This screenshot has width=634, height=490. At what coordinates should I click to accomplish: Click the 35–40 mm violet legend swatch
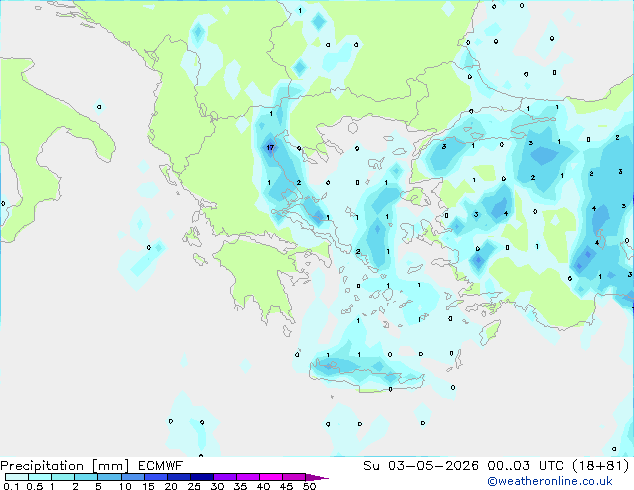pyautogui.click(x=247, y=477)
